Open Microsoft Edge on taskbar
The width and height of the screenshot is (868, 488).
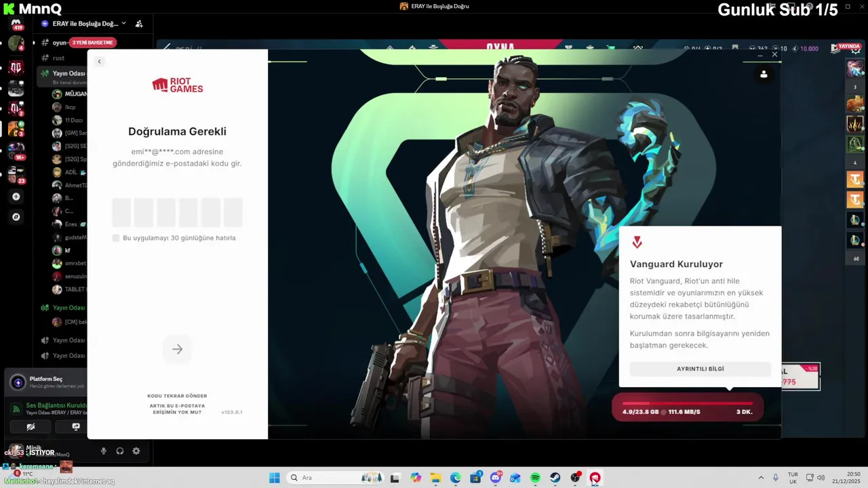pos(456,478)
